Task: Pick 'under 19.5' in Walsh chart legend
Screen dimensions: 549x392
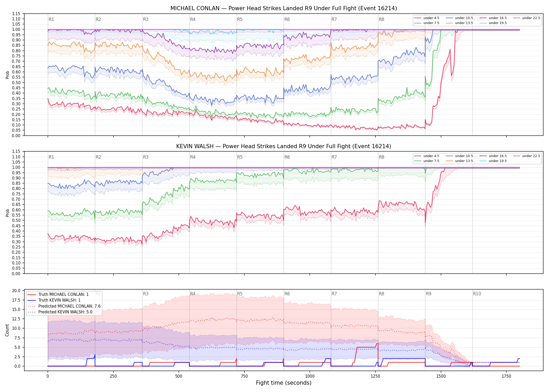Action: coord(493,161)
